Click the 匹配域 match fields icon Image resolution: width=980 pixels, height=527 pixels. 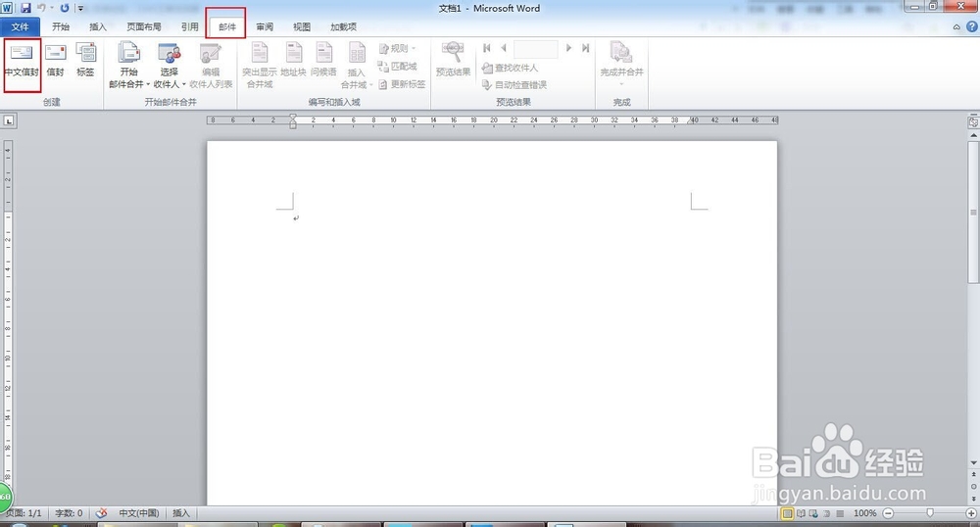(398, 67)
